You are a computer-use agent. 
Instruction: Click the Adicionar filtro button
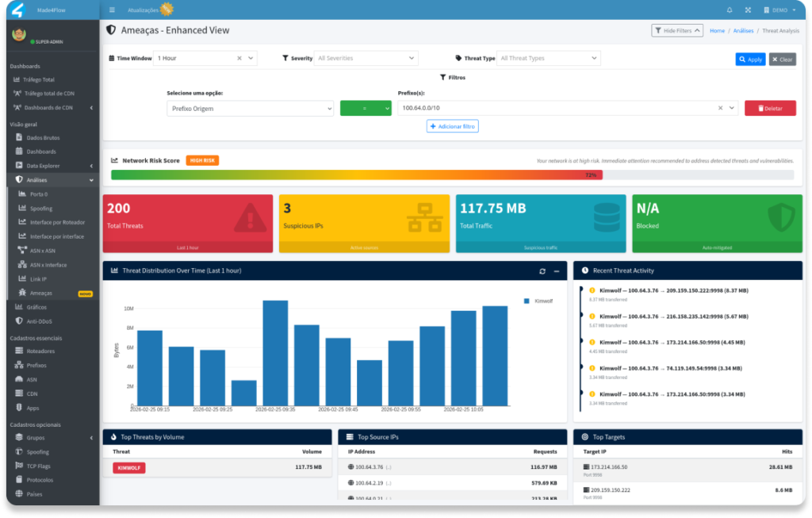click(453, 126)
